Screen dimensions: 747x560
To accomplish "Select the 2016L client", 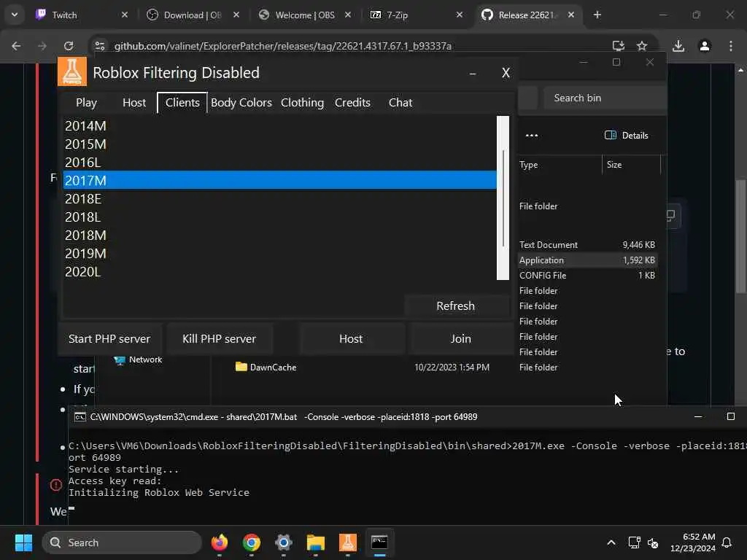I will click(279, 163).
